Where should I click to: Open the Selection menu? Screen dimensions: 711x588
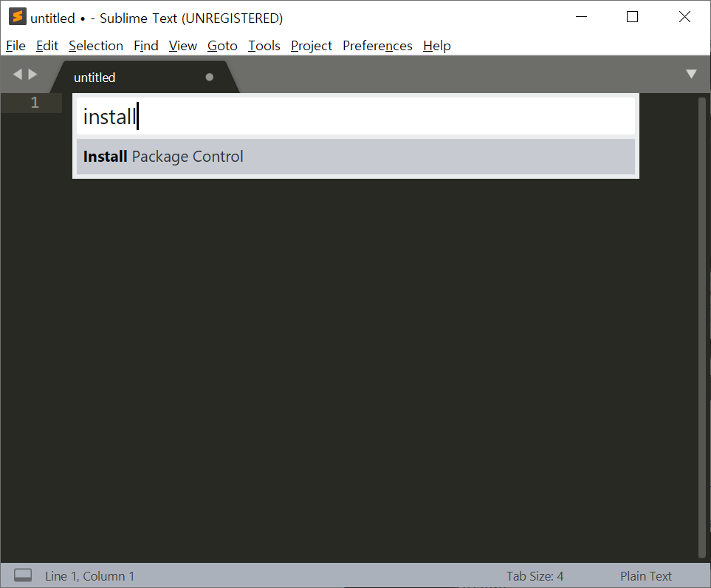[x=96, y=46]
